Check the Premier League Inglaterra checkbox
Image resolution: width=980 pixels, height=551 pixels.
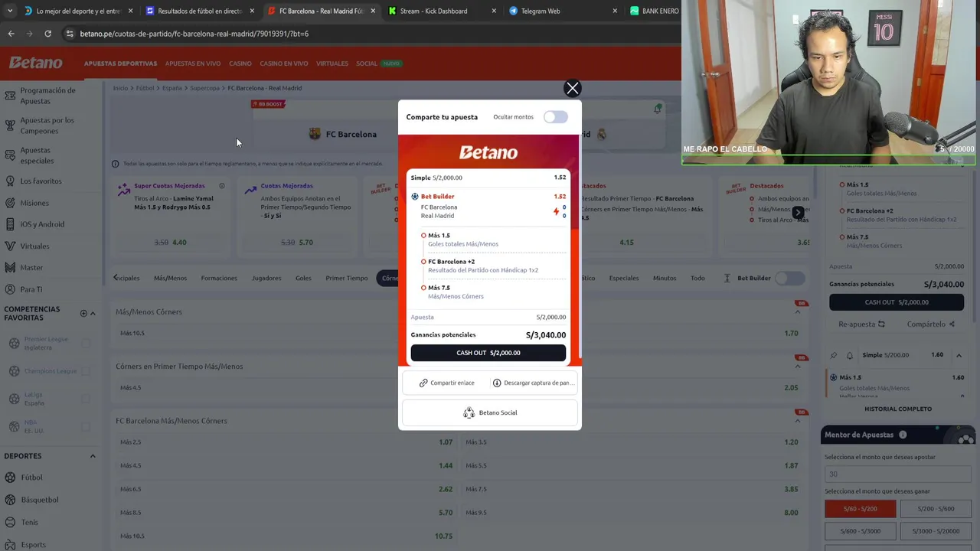point(86,344)
